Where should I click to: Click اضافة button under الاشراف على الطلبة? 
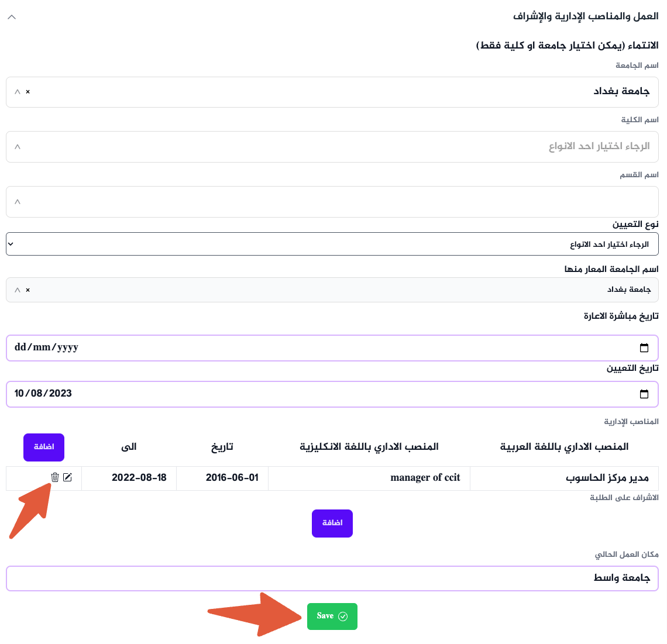point(332,523)
